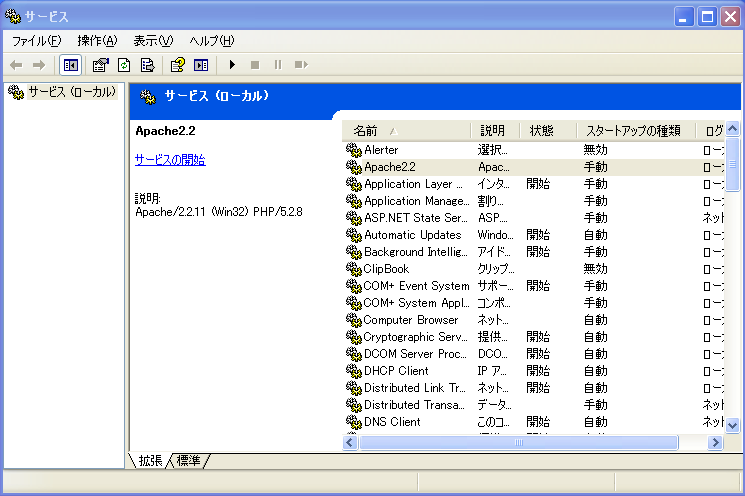This screenshot has width=745, height=496.
Task: Click the title bar services icon
Action: pos(13,16)
